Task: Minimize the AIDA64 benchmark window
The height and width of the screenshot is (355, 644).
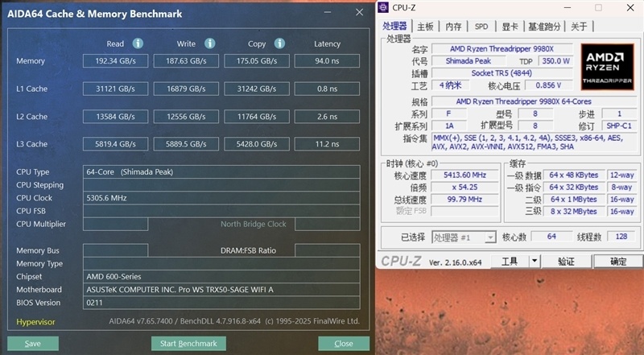Action: [326, 14]
